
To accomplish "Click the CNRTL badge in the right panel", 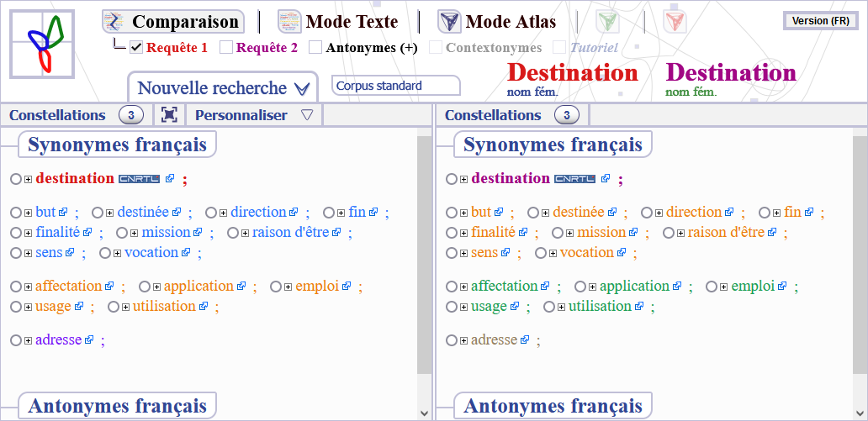I will (x=574, y=179).
